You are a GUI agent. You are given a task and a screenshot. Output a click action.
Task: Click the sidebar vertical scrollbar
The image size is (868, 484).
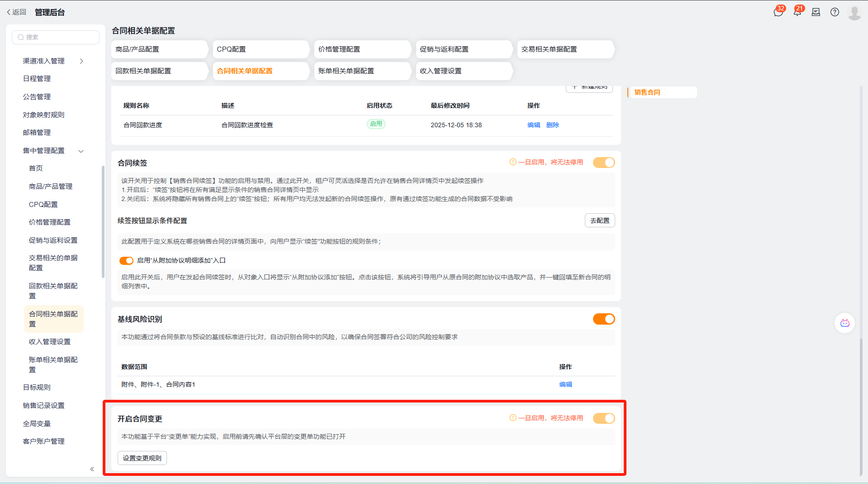click(x=103, y=222)
